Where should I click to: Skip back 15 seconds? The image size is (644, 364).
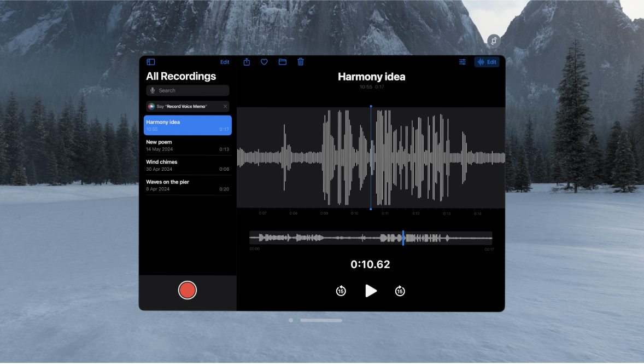[x=341, y=291]
